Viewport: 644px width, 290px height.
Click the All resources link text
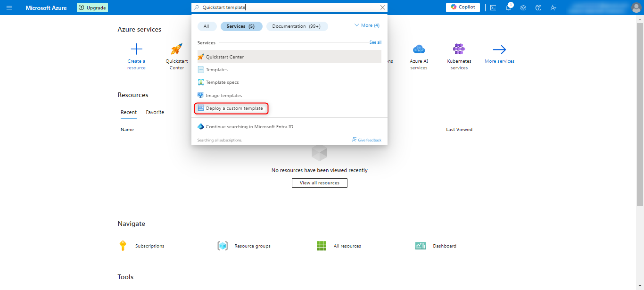click(x=347, y=246)
